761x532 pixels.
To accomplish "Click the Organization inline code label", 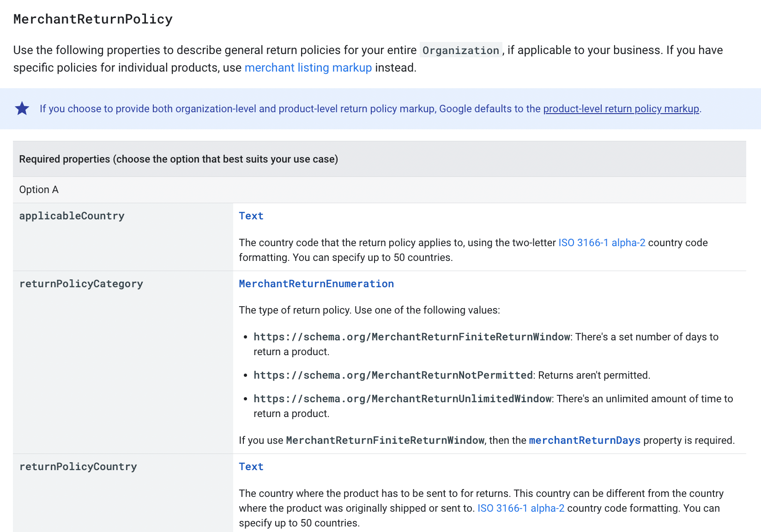I will 460,50.
